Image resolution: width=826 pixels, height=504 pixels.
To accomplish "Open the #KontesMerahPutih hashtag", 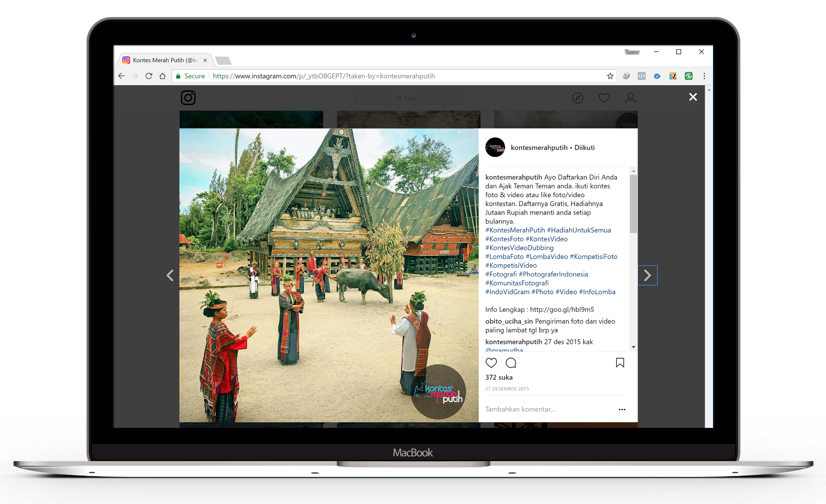I will 515,230.
